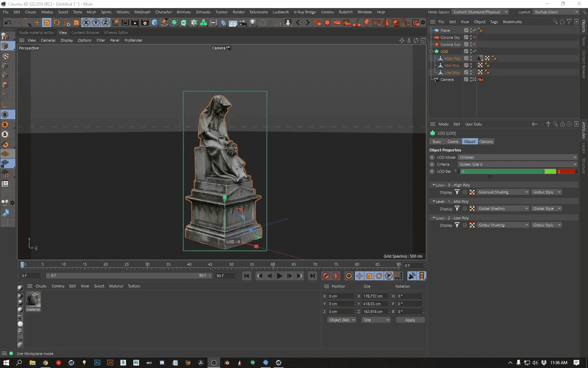This screenshot has width=588, height=368.
Task: Select the Move tool in the top toolbar
Action: [37, 22]
